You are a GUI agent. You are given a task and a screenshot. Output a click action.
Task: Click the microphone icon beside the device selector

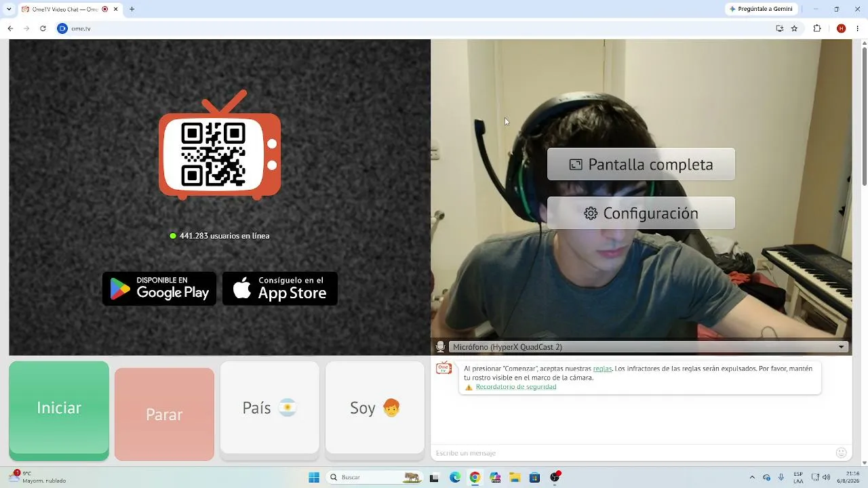[440, 347]
